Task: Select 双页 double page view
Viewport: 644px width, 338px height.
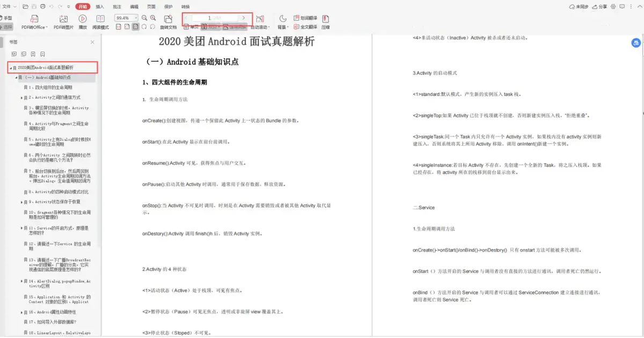Action: point(210,27)
